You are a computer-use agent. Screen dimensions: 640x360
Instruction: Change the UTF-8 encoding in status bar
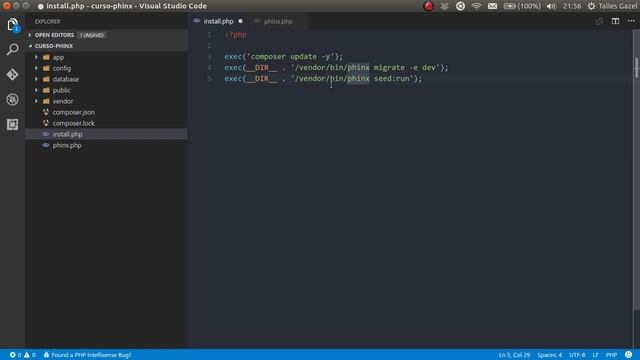coord(577,355)
